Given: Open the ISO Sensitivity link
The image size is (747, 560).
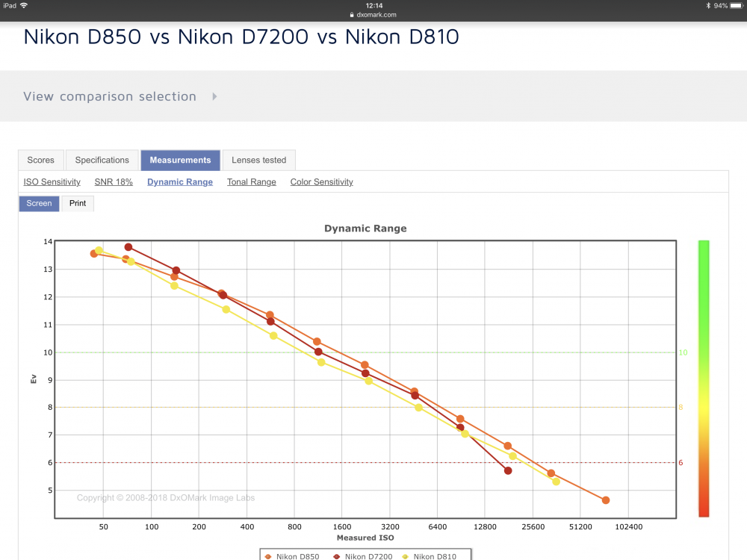Looking at the screenshot, I should click(x=52, y=182).
